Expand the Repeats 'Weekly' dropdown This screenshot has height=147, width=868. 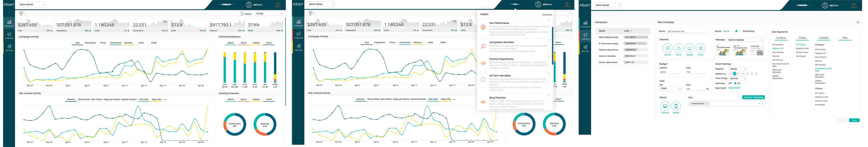coord(738,69)
